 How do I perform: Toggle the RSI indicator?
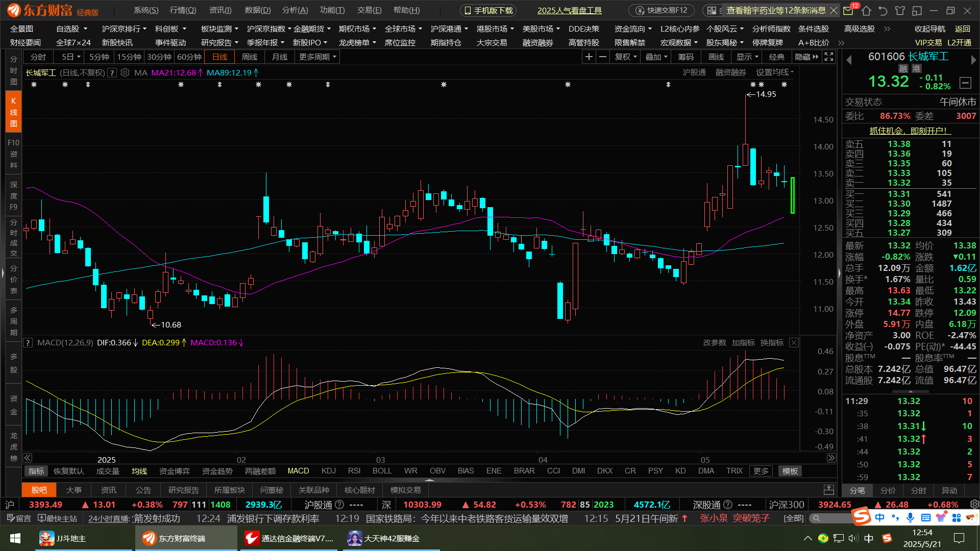click(x=354, y=471)
